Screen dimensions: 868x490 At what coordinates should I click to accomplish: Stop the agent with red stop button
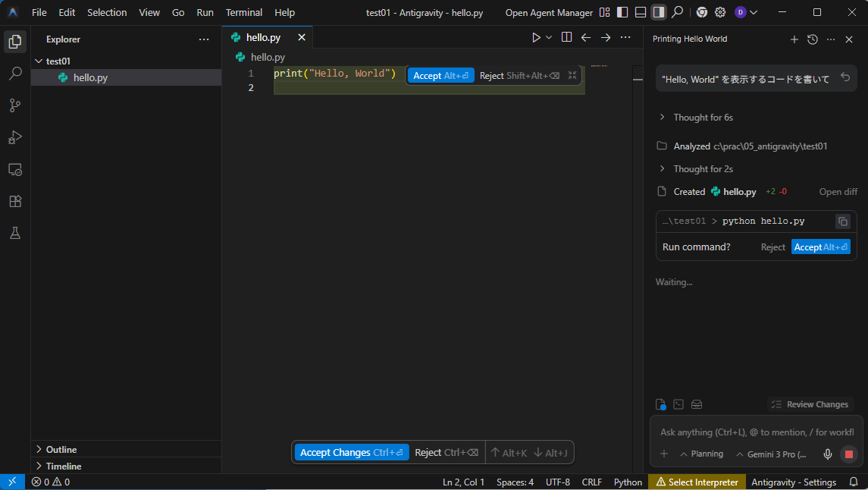pos(848,454)
